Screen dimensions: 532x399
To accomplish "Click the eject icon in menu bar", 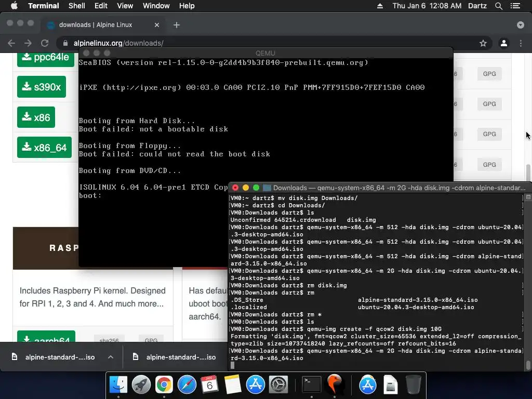I will click(x=380, y=6).
